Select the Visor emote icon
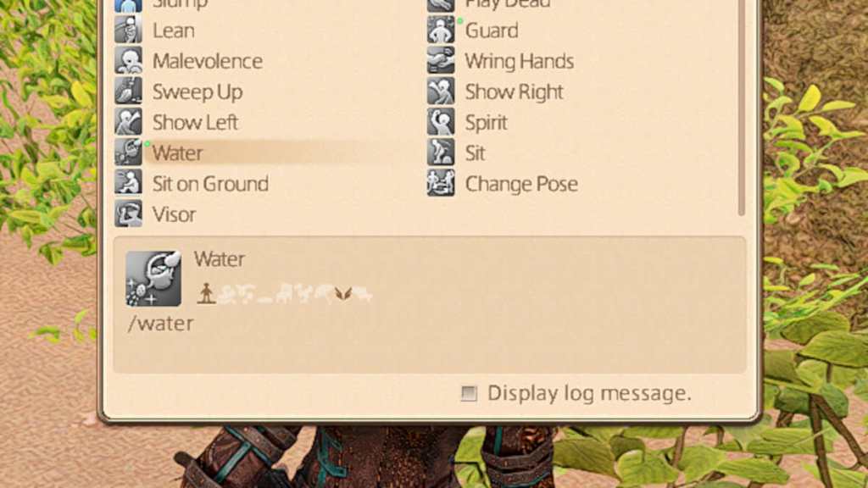This screenshot has height=488, width=868. tap(129, 213)
